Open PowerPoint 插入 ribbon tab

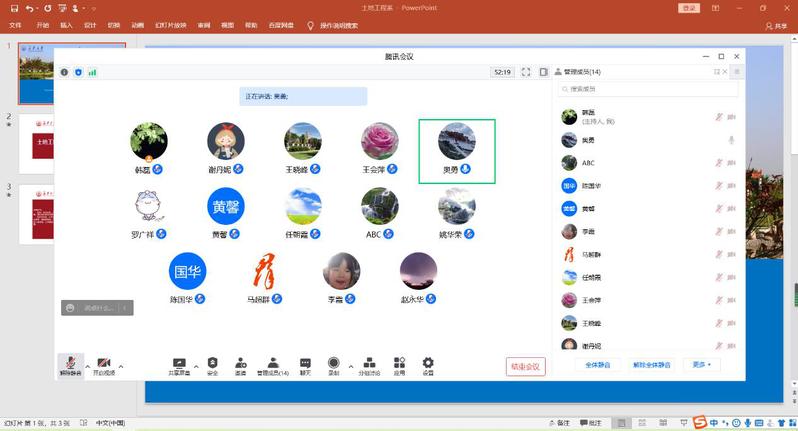(66, 25)
